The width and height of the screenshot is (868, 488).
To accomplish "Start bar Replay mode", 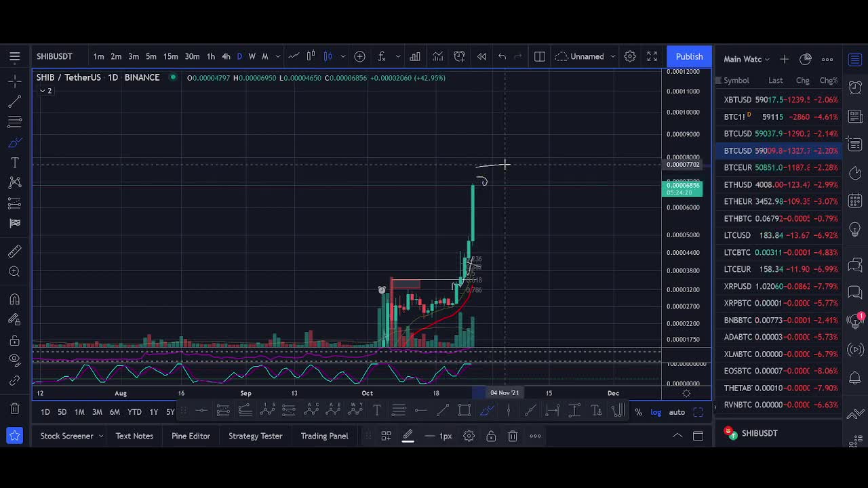I will pyautogui.click(x=481, y=56).
